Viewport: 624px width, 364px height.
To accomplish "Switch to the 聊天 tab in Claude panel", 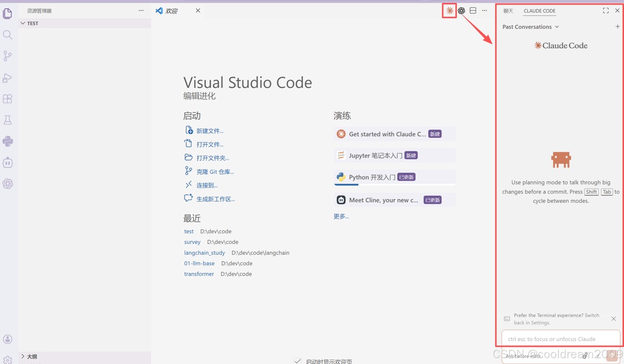I will 508,10.
